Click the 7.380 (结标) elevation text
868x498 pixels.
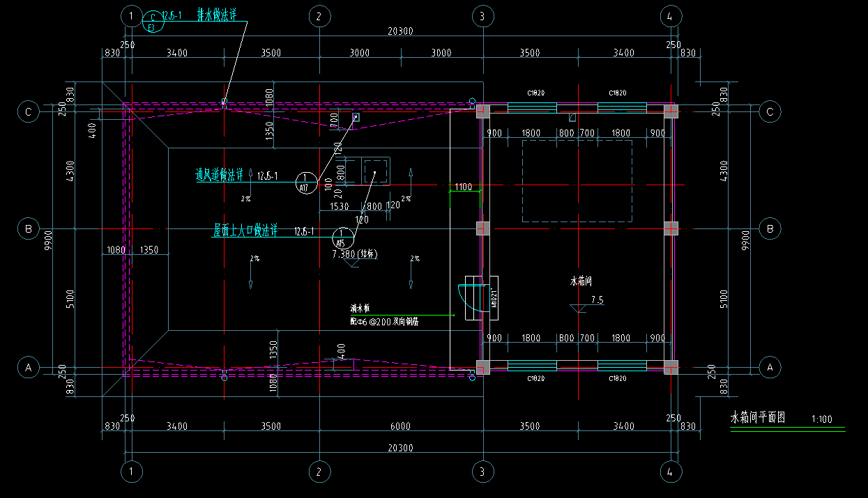click(x=356, y=254)
